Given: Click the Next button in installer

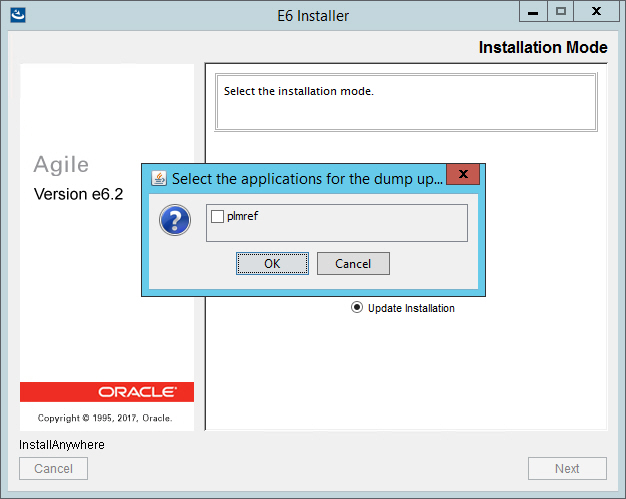Looking at the screenshot, I should [x=567, y=468].
